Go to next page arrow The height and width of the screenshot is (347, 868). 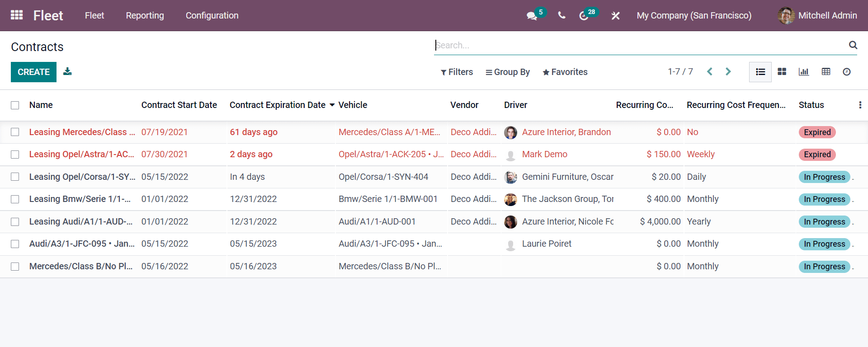[728, 71]
